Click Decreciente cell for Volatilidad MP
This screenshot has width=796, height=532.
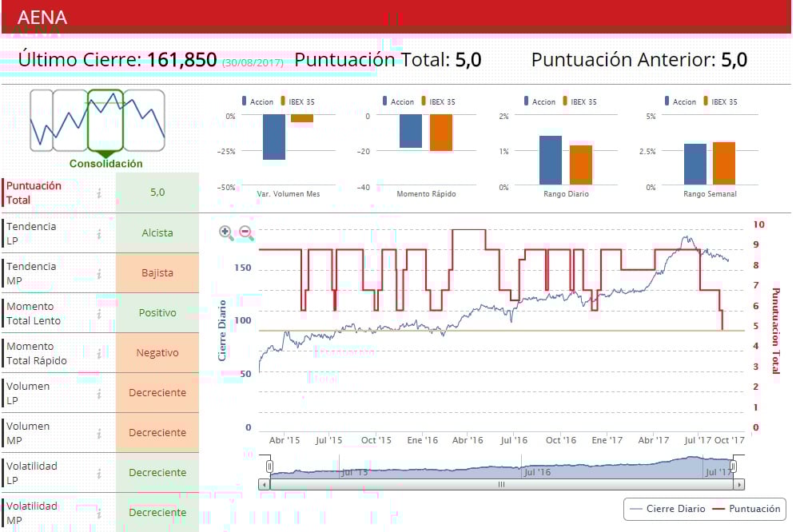pos(157,513)
